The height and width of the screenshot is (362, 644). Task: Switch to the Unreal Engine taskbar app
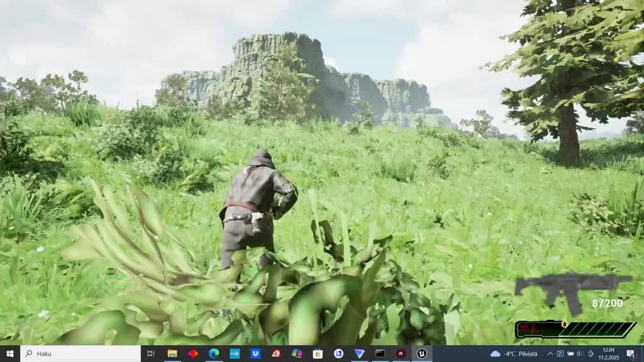coord(421,354)
